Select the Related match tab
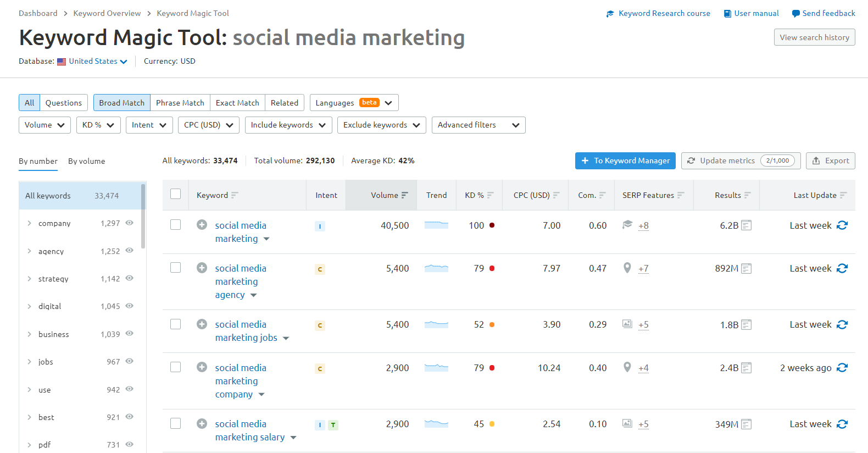 pyautogui.click(x=285, y=103)
